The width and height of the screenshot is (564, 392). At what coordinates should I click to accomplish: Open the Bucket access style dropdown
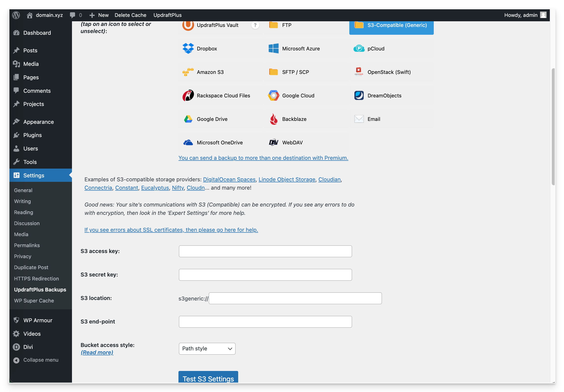pyautogui.click(x=207, y=348)
